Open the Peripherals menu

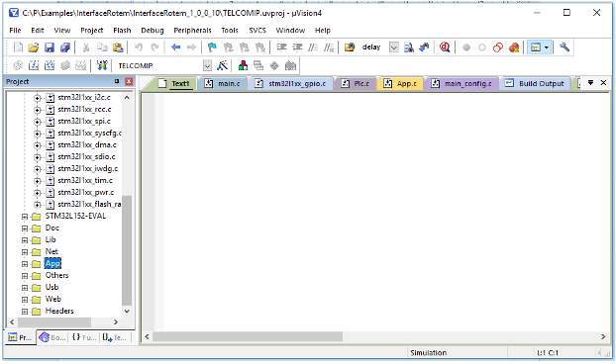[192, 31]
